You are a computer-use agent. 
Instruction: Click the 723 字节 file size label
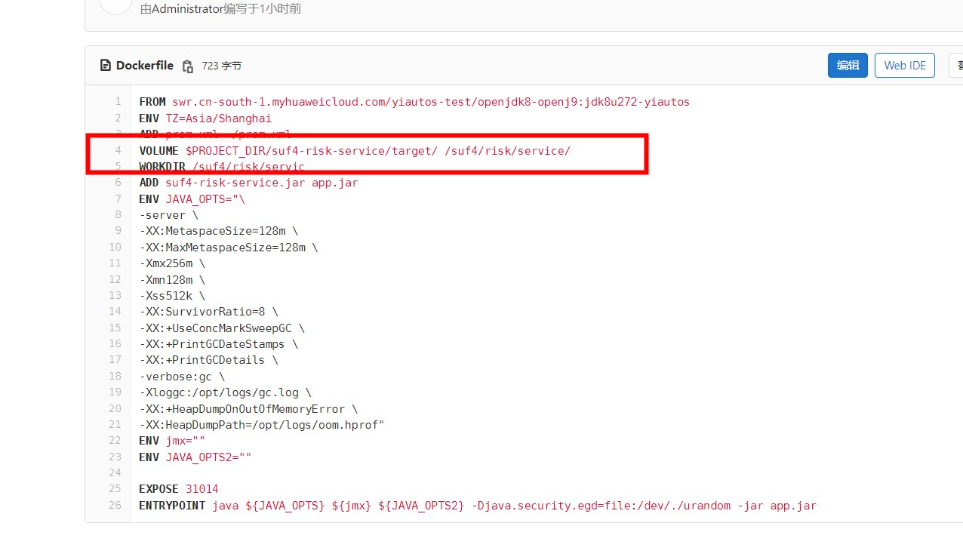click(222, 66)
